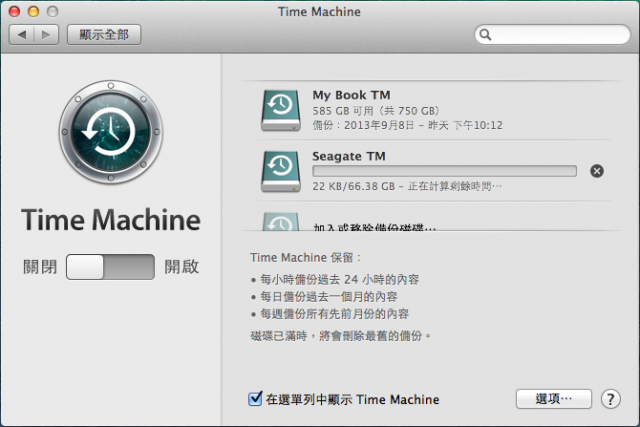Viewport: 640px width, 427px height.
Task: Toggle 在選單列中顯示 Time Machine checkbox
Action: click(x=255, y=398)
